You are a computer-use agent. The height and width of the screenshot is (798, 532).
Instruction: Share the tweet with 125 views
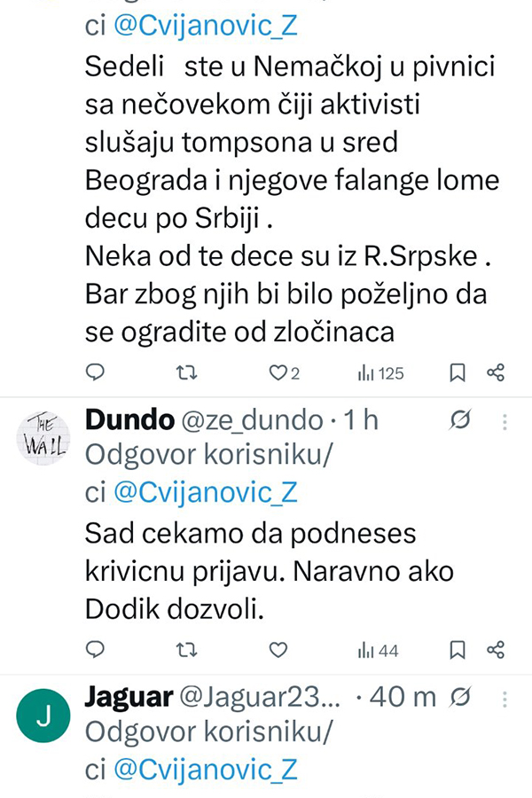click(497, 373)
